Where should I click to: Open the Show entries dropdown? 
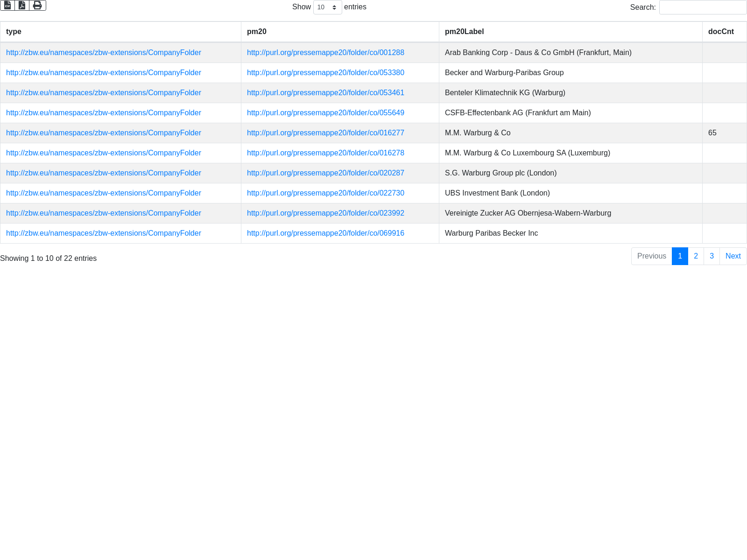[x=327, y=7]
